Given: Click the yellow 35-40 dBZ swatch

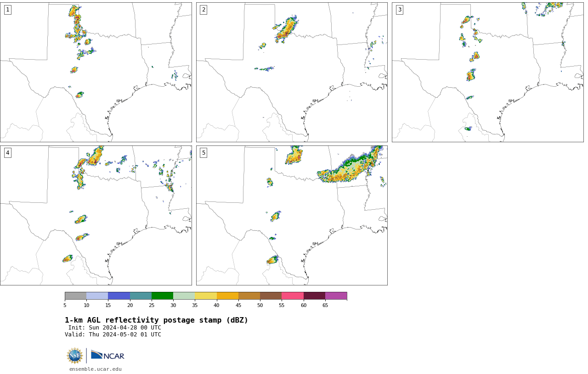Looking at the screenshot, I should click(x=206, y=296).
